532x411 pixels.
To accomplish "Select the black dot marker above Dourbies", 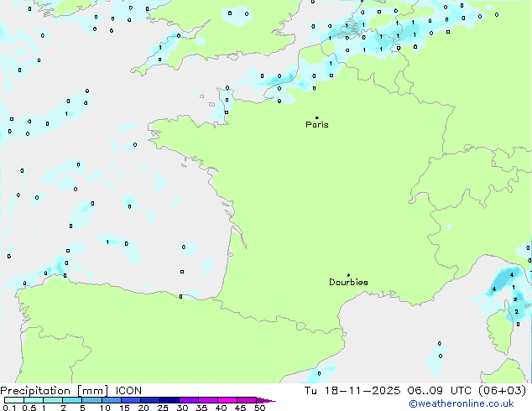I will coord(348,275).
